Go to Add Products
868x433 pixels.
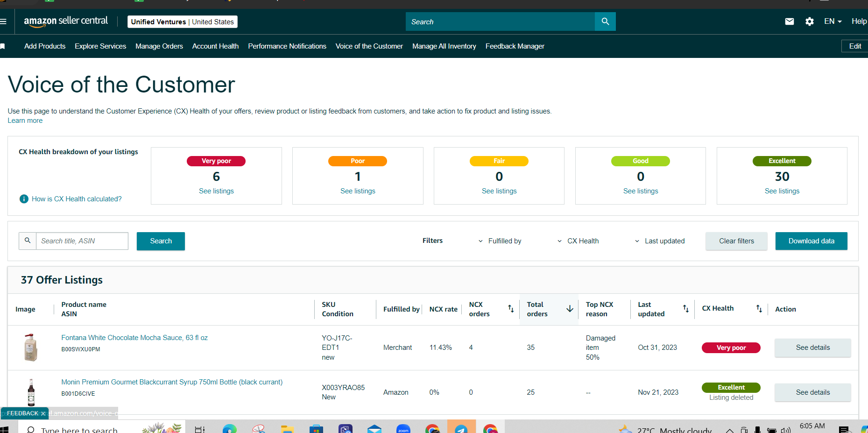click(45, 46)
